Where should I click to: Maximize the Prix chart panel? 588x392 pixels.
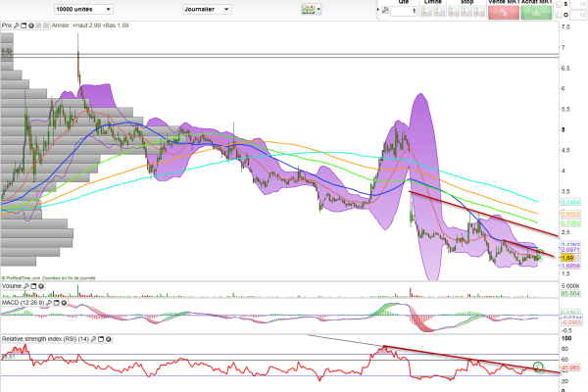coord(24,25)
